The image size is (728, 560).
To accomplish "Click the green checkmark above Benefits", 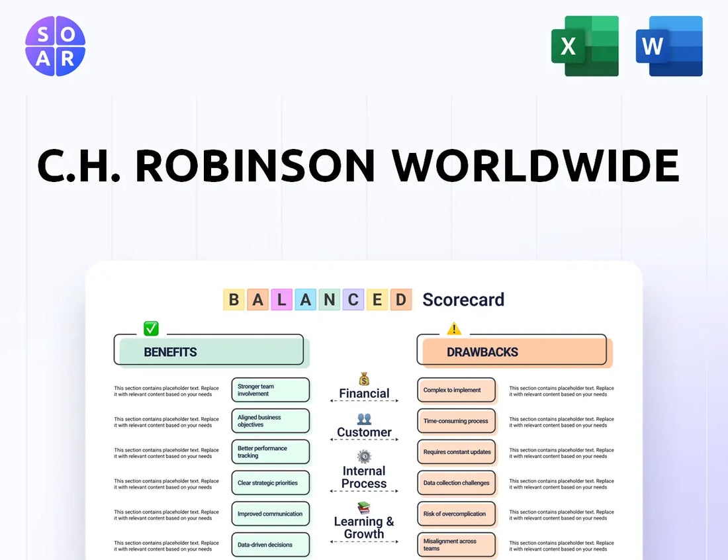I will point(152,328).
